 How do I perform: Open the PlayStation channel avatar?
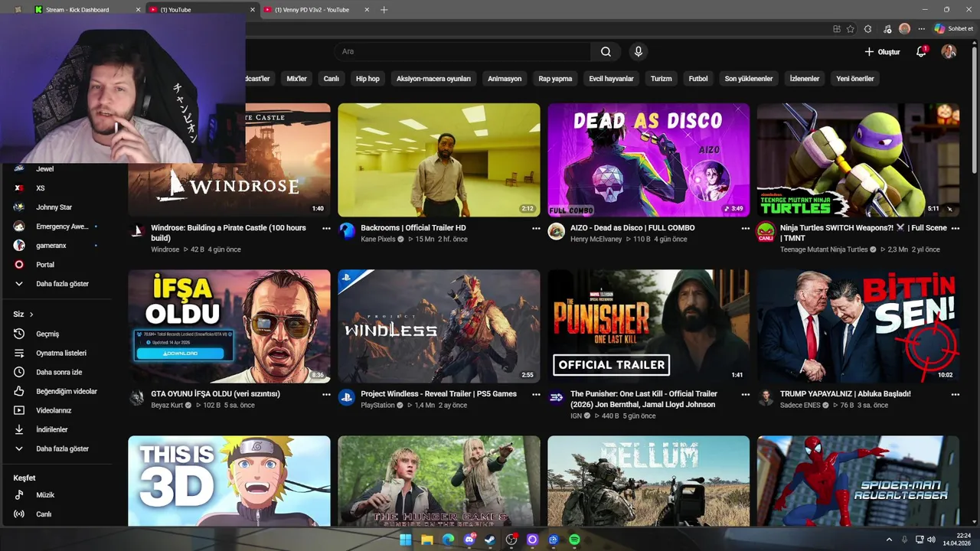coord(347,396)
